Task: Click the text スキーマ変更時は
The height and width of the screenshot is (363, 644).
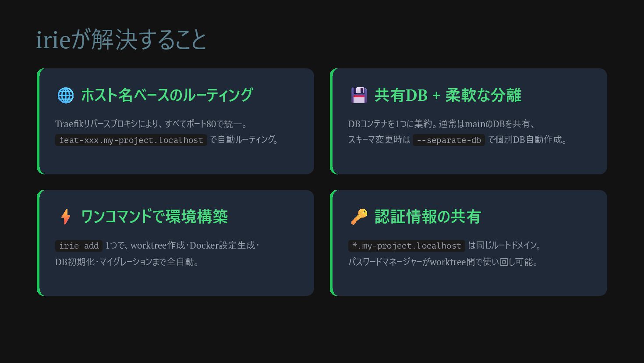Action: point(379,140)
